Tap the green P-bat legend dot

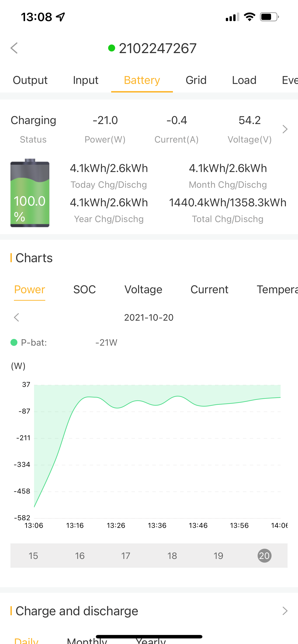coord(14,342)
